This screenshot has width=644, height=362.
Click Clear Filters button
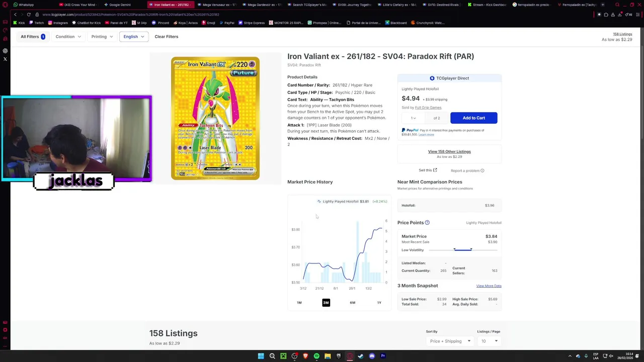[167, 37]
